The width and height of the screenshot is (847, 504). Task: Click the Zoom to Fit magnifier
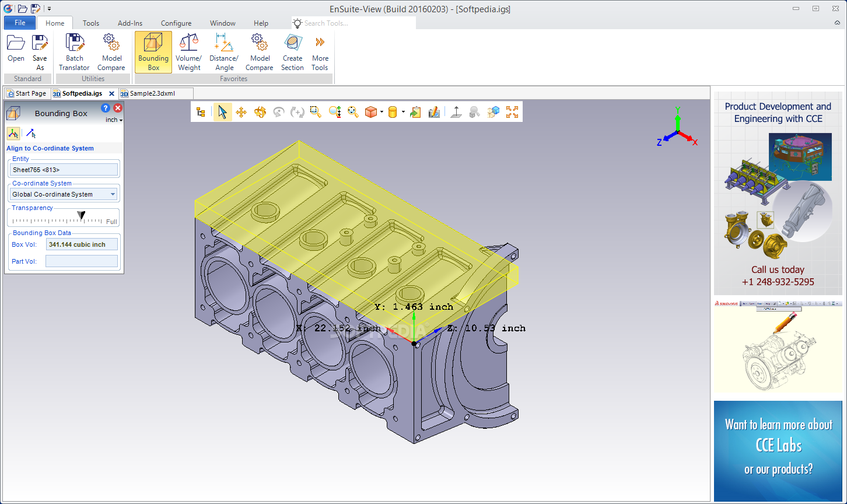coord(353,112)
